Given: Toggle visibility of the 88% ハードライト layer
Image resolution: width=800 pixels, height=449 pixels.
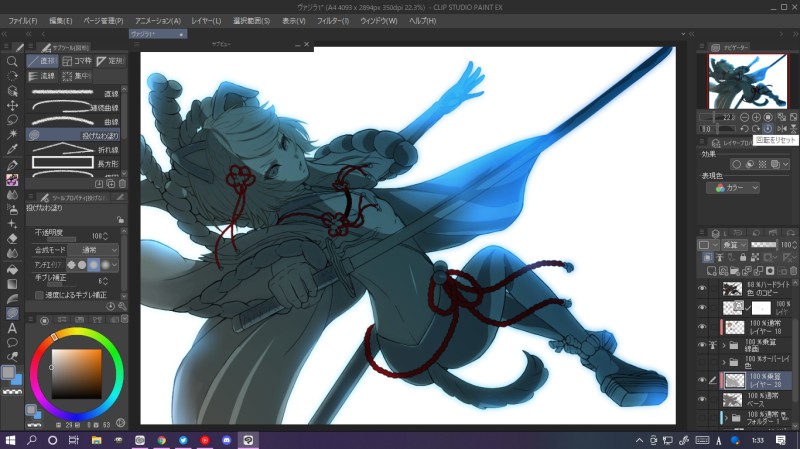Looking at the screenshot, I should click(702, 289).
